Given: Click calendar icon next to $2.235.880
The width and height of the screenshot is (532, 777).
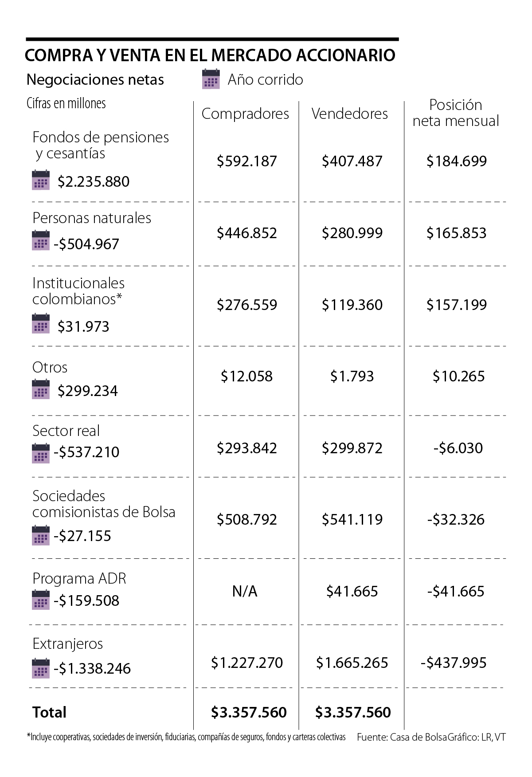Looking at the screenshot, I should click(41, 180).
